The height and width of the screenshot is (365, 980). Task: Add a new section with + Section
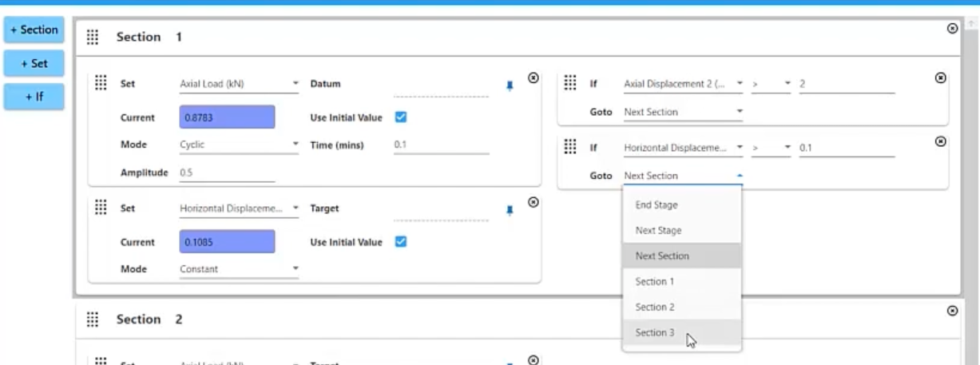[34, 30]
